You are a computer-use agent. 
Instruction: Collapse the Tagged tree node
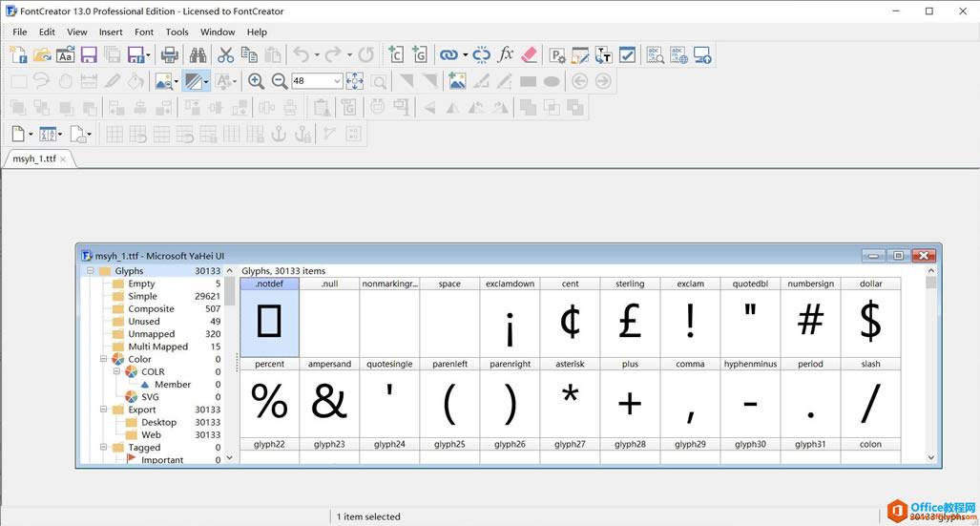tap(104, 447)
